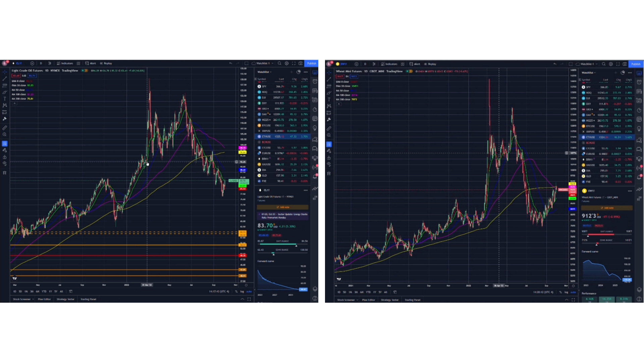Create an Alert from the top toolbar

(91, 63)
